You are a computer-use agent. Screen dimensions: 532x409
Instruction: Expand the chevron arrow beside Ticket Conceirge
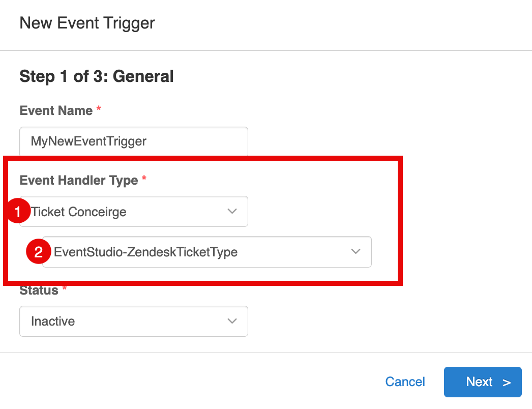(x=232, y=211)
